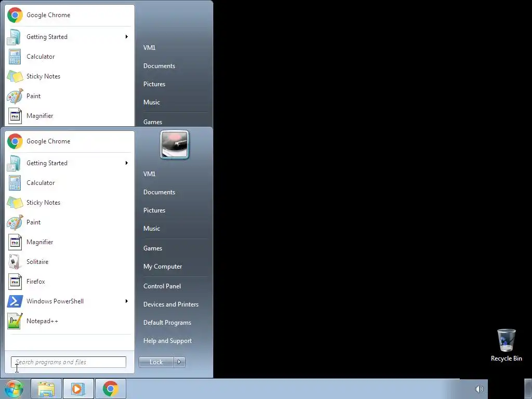Open Games in the lower Start menu

coord(153,248)
